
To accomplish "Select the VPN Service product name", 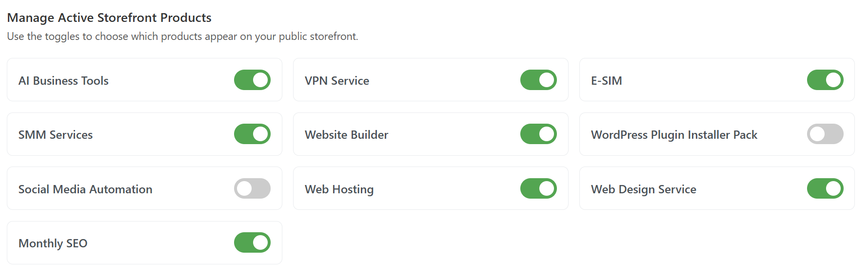I will [336, 81].
